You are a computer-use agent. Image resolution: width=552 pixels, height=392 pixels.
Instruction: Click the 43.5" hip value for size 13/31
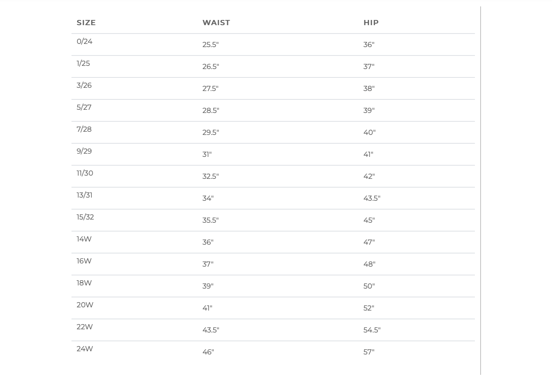372,198
